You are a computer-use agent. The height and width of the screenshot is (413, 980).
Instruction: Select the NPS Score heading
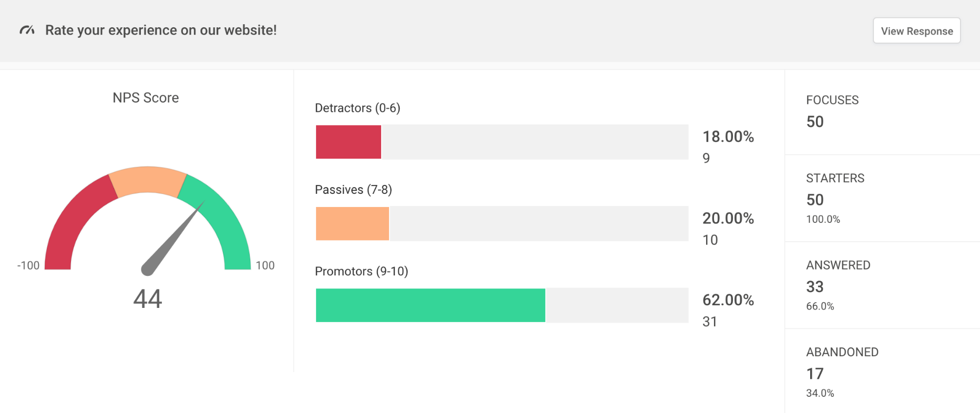pyautogui.click(x=146, y=98)
